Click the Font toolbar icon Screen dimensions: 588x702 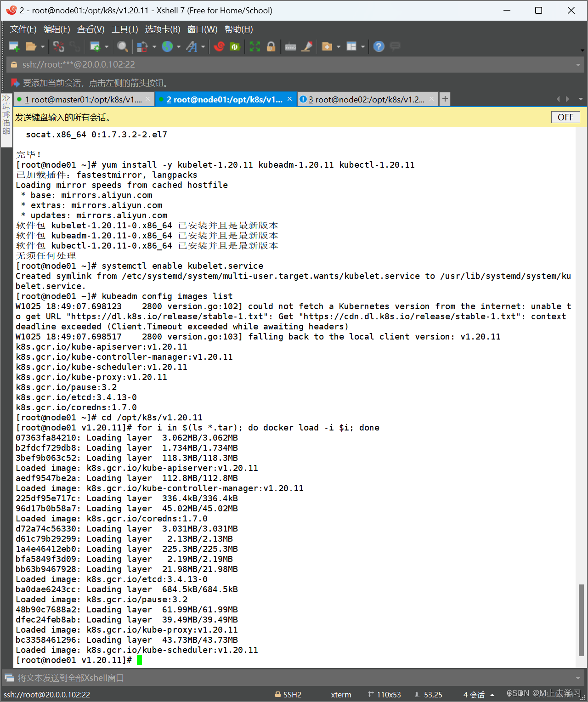[192, 46]
